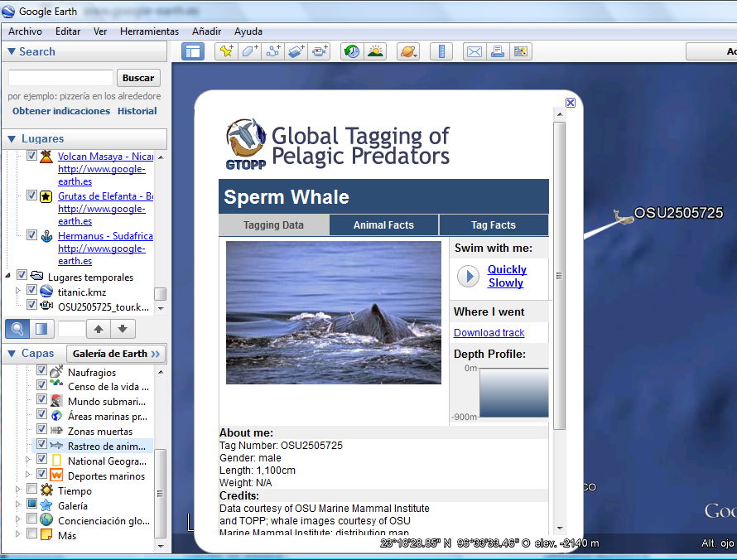Click the panel toggle icon beside magnifier
This screenshot has width=737, height=560.
point(41,329)
